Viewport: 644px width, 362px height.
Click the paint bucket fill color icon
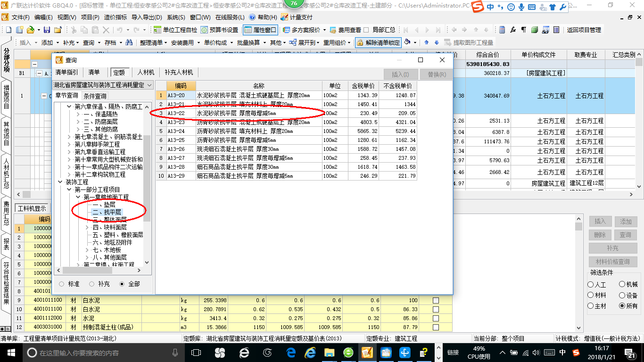click(x=407, y=42)
